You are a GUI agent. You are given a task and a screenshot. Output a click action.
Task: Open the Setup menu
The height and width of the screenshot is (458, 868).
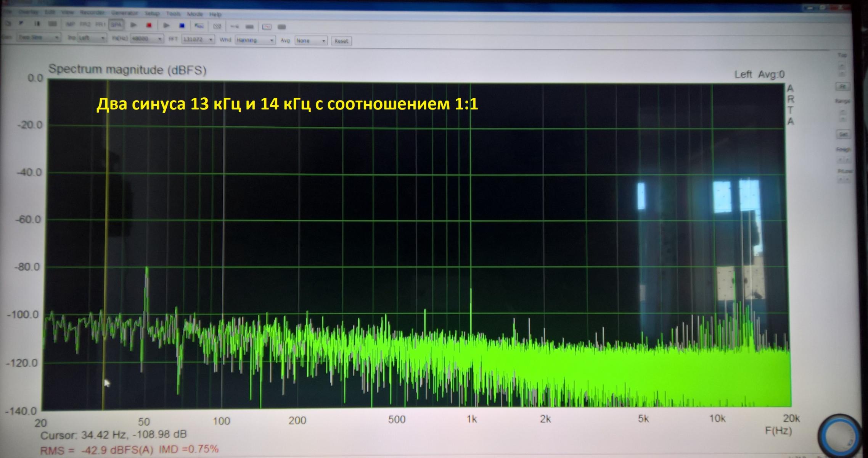(152, 13)
